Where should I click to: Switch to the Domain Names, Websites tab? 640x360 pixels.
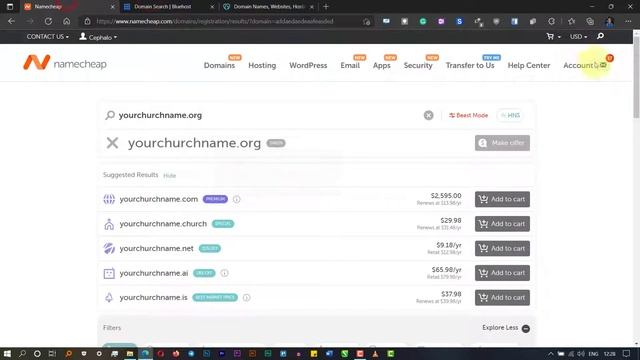[x=268, y=7]
